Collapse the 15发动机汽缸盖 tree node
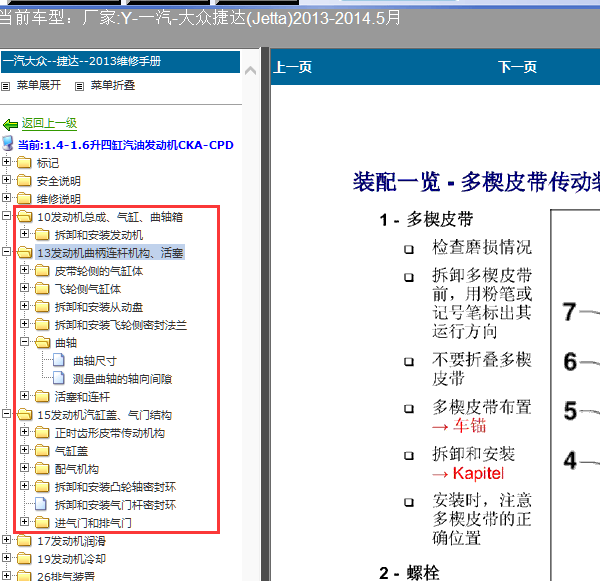Image resolution: width=600 pixels, height=581 pixels. (6, 414)
